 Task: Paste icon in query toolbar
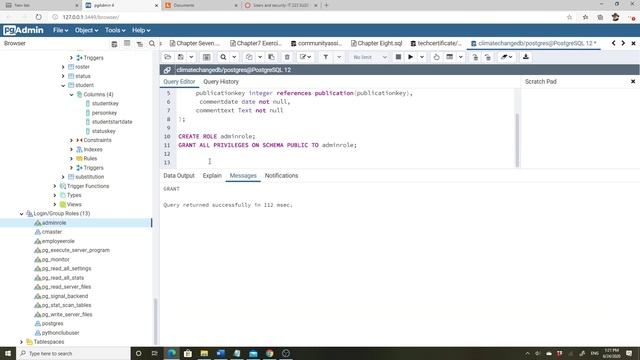click(x=271, y=57)
